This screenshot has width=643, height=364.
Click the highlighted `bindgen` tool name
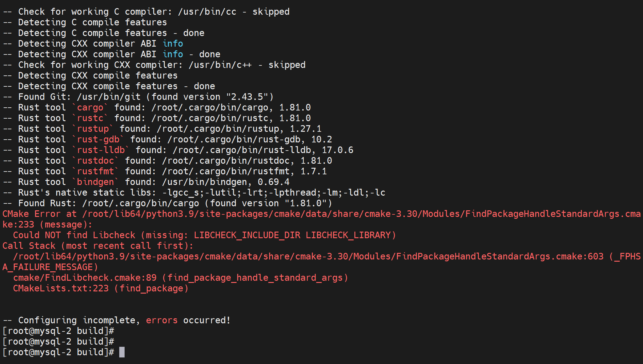click(x=95, y=182)
